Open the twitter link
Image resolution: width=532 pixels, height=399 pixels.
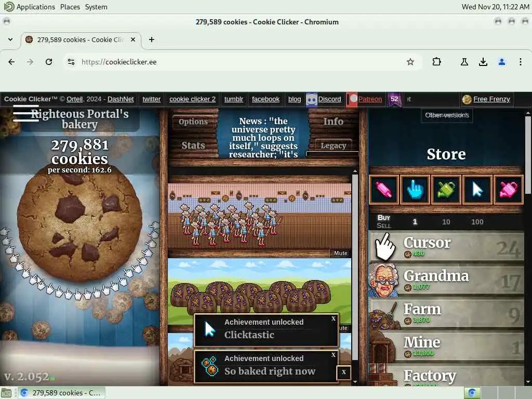point(151,99)
